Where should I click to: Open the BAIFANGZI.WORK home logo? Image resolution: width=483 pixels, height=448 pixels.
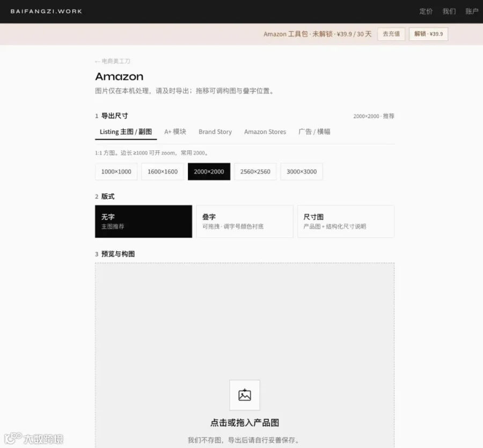(x=46, y=11)
